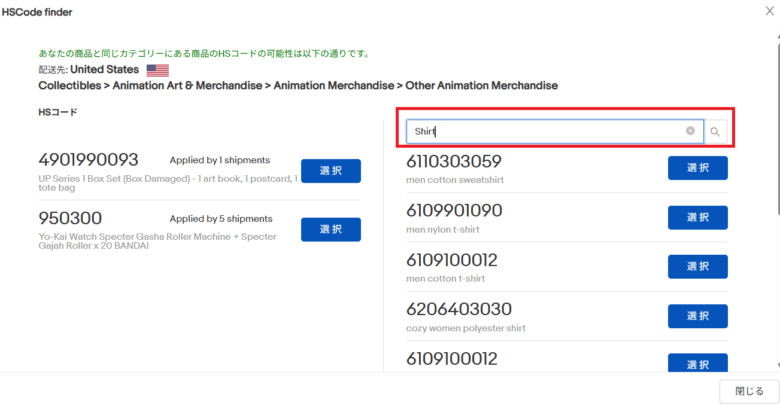
Task: Click the United States flag icon
Action: [157, 70]
